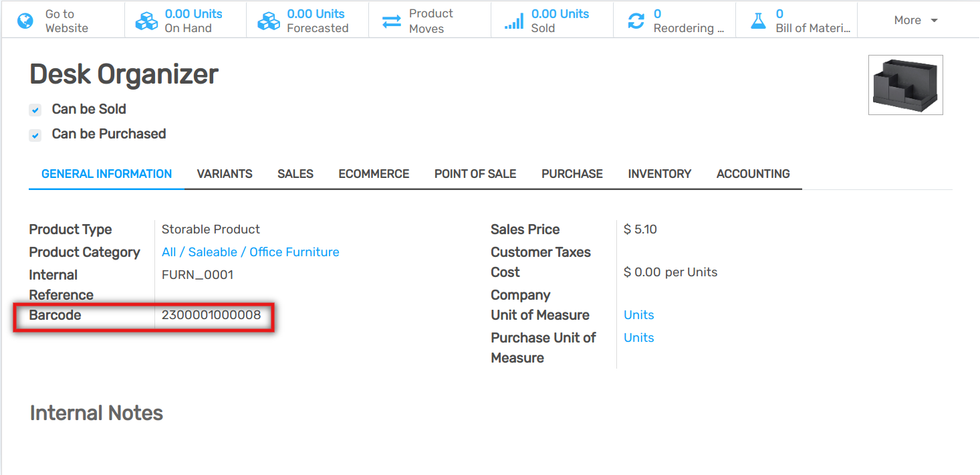
Task: Click the cubes icon for Units Forecasted
Action: tap(269, 21)
